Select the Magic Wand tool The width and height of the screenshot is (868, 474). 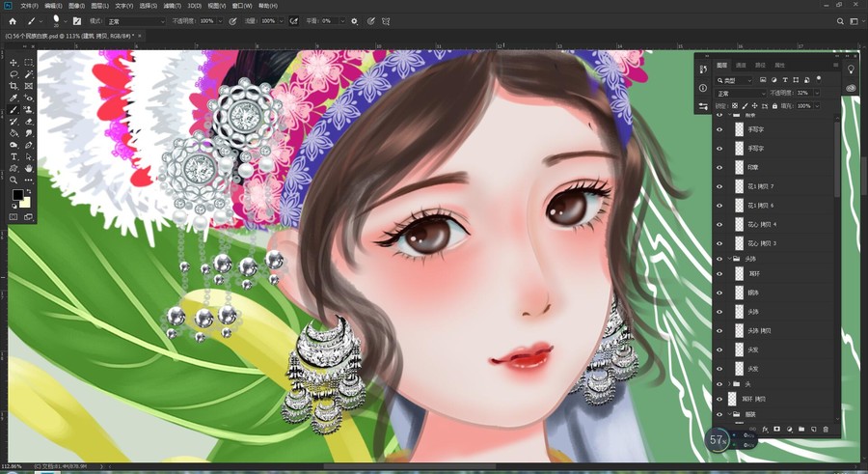(x=29, y=74)
